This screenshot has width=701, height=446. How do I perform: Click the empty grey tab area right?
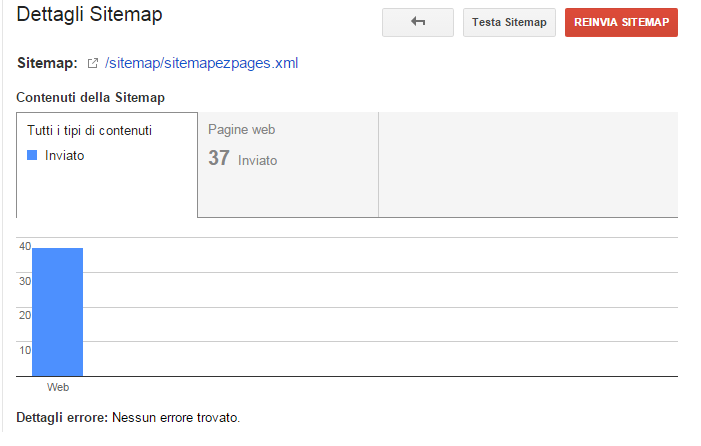pos(528,164)
